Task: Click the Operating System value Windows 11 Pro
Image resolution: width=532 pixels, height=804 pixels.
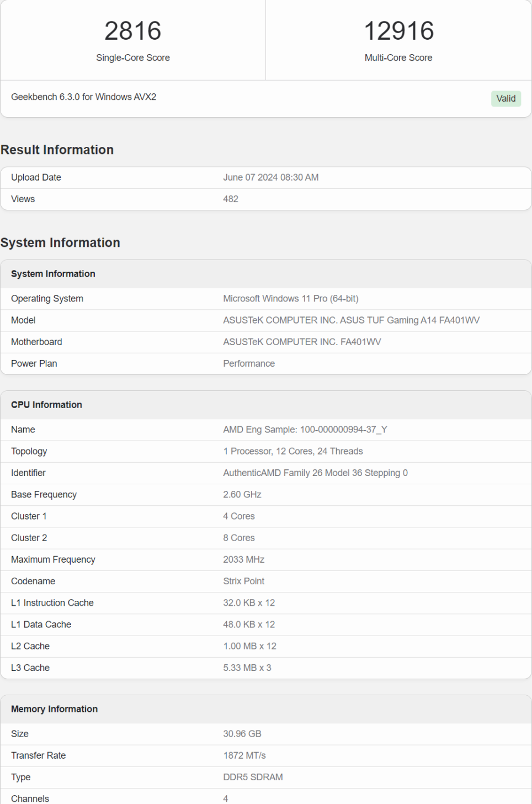Action: point(290,299)
